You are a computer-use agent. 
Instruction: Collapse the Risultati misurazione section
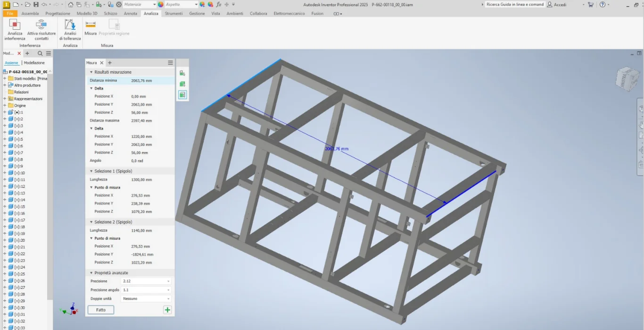point(91,72)
